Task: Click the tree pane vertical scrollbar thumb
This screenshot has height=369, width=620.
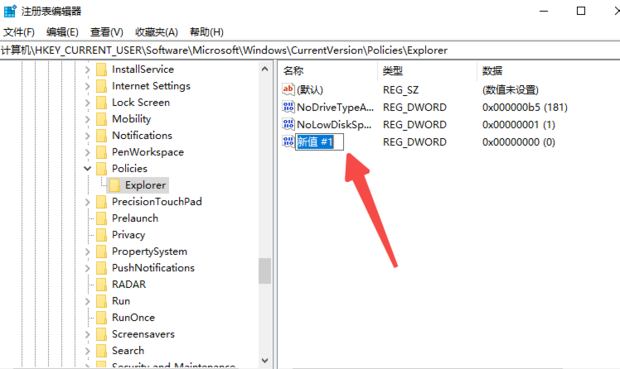Action: (265, 271)
